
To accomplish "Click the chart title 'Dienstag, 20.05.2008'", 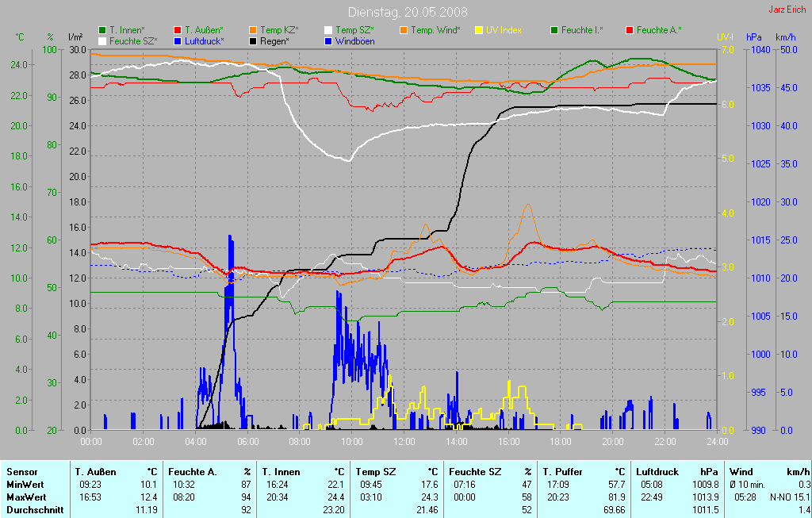I will (407, 12).
